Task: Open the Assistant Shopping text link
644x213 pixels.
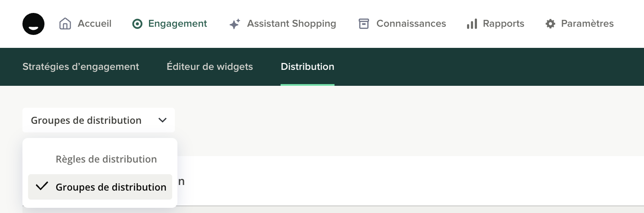Action: pyautogui.click(x=291, y=24)
